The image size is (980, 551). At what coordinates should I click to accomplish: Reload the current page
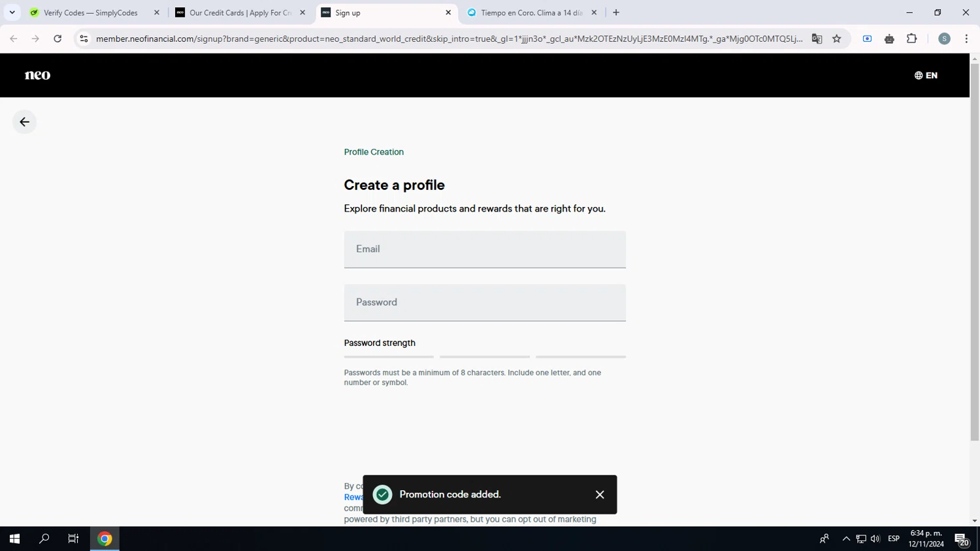pyautogui.click(x=57, y=39)
